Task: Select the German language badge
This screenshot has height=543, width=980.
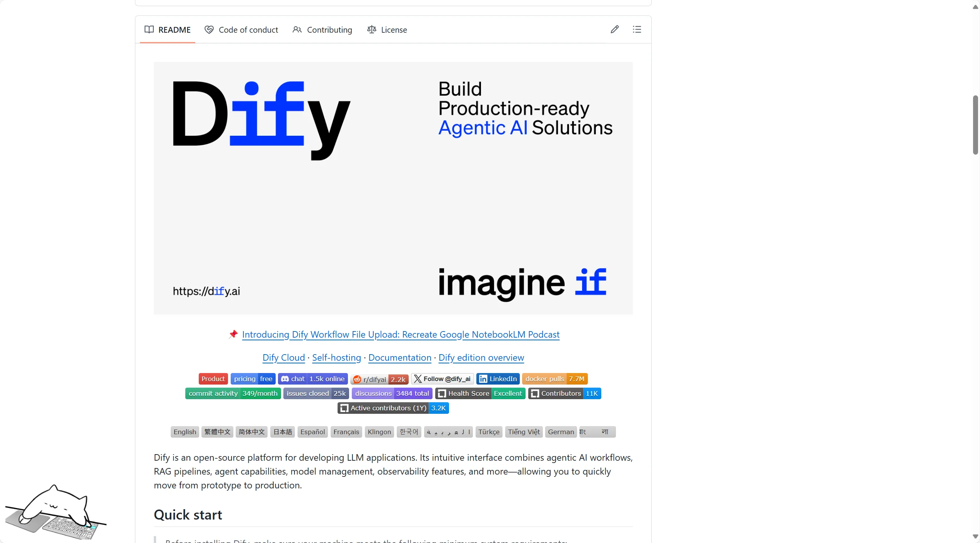Action: [561, 432]
